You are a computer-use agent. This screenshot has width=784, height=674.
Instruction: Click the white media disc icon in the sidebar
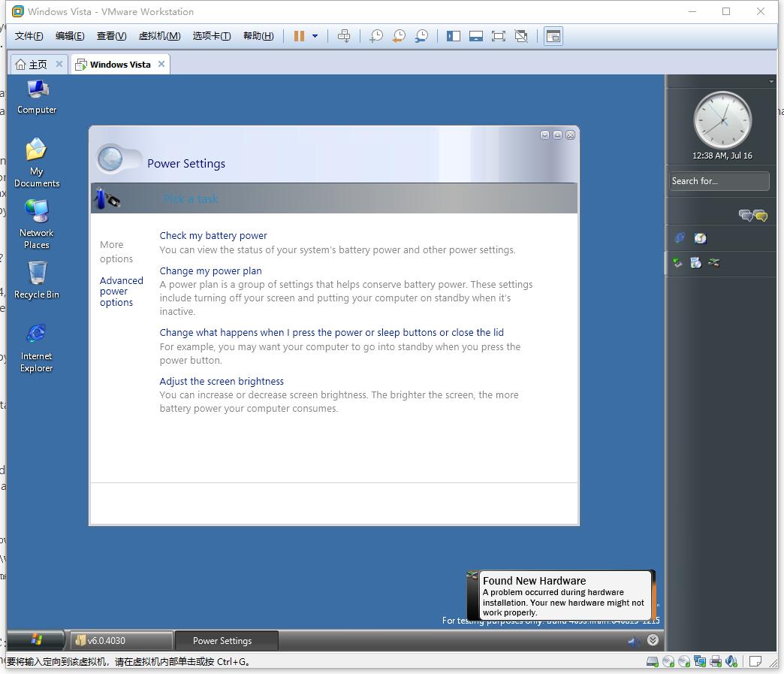(700, 238)
